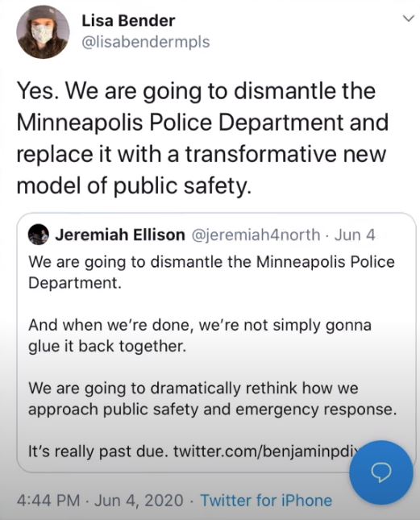
Task: Follow the Twitter for iPhone link
Action: click(x=266, y=500)
